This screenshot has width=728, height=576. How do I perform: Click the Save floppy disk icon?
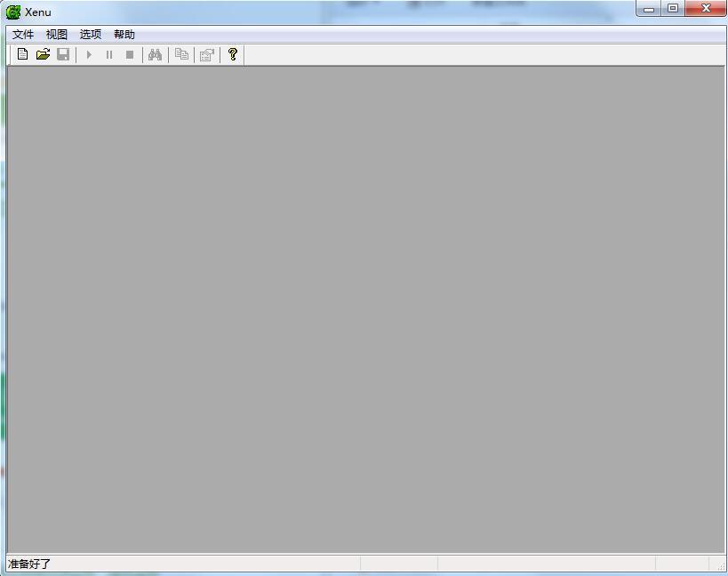63,54
